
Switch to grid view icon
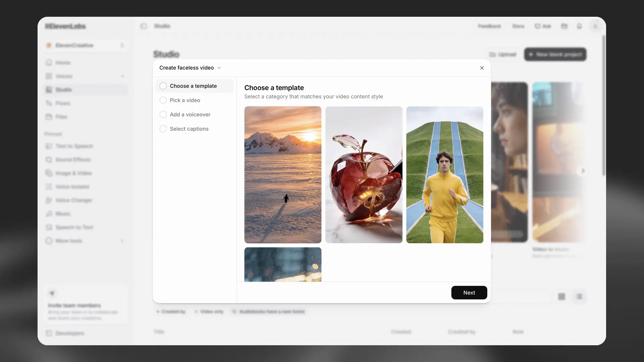(561, 297)
